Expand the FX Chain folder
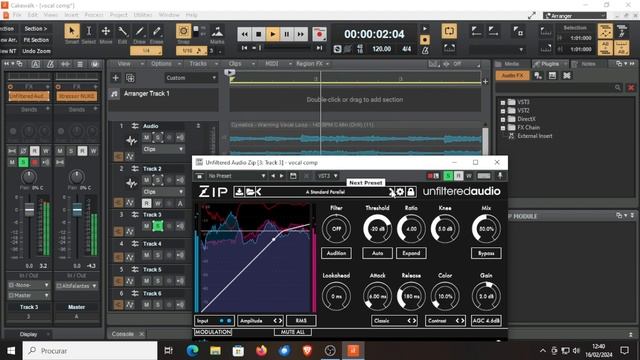Image resolution: width=640 pixels, height=360 pixels. 503,128
